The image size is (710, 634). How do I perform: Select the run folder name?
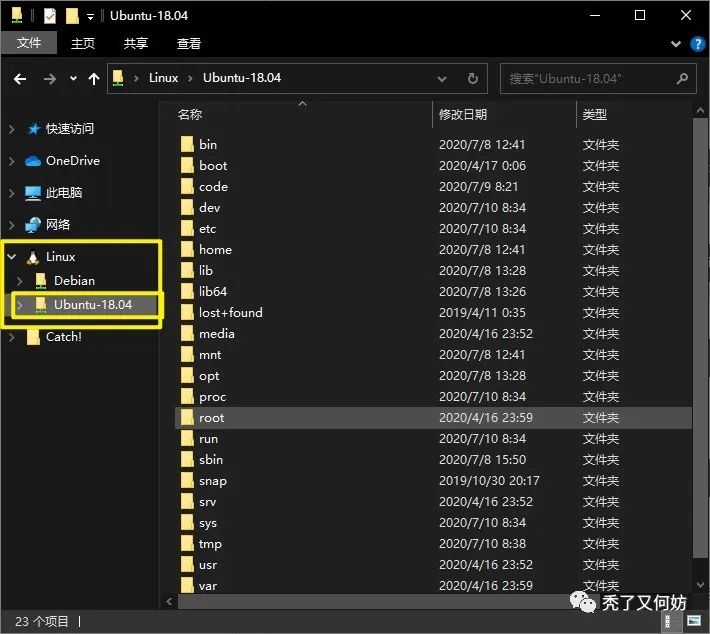pos(209,439)
